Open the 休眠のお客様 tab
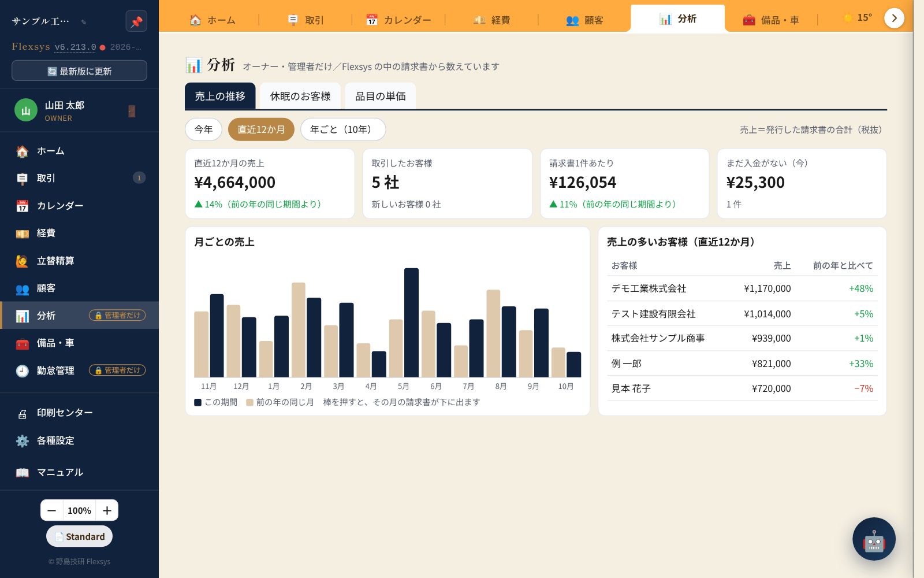Screen dimensions: 924x578 click(300, 96)
